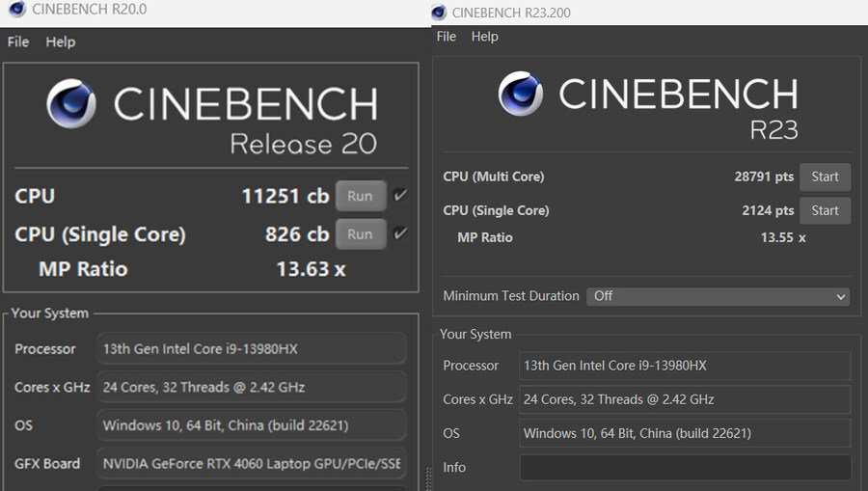Click the dotted panel splitter grip in R23
This screenshot has width=868, height=491.
tap(428, 477)
